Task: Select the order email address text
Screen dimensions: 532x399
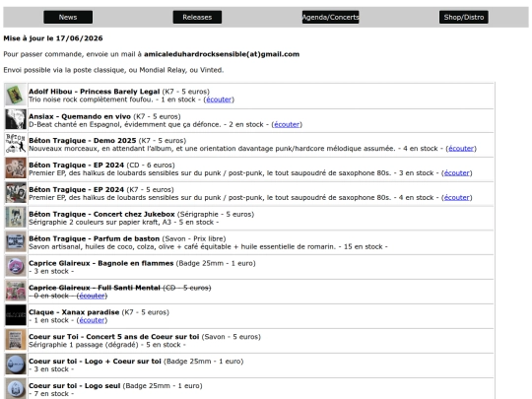Action: coord(222,54)
